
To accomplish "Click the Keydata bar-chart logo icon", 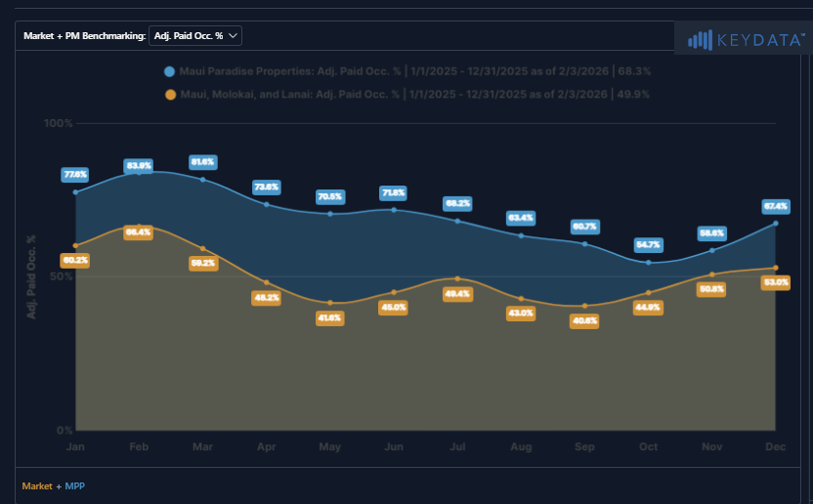I will coord(700,40).
